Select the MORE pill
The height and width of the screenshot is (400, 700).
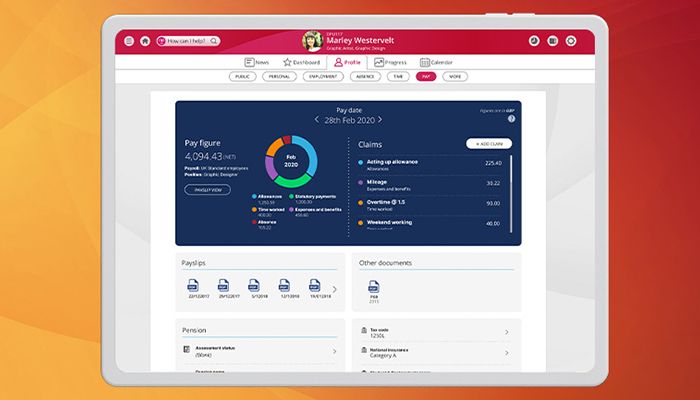[x=455, y=77]
